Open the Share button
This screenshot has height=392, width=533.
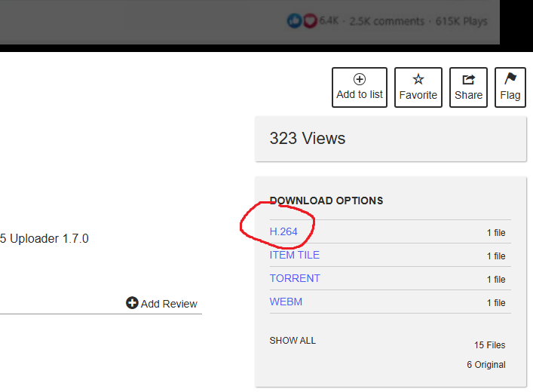[x=468, y=87]
